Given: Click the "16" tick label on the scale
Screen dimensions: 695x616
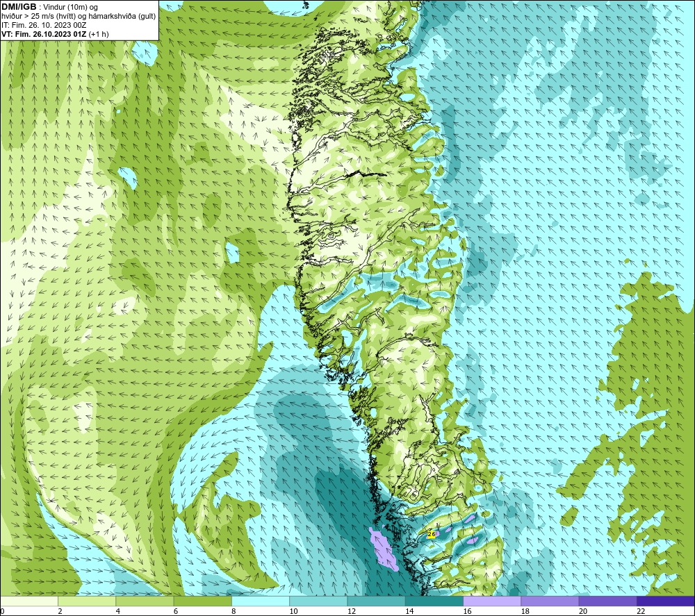Looking at the screenshot, I should pyautogui.click(x=467, y=611).
